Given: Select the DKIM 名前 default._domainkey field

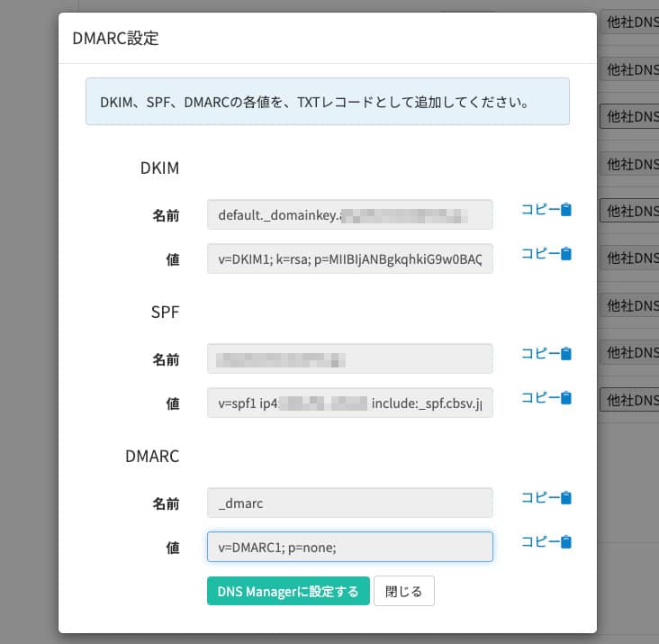Looking at the screenshot, I should [349, 214].
